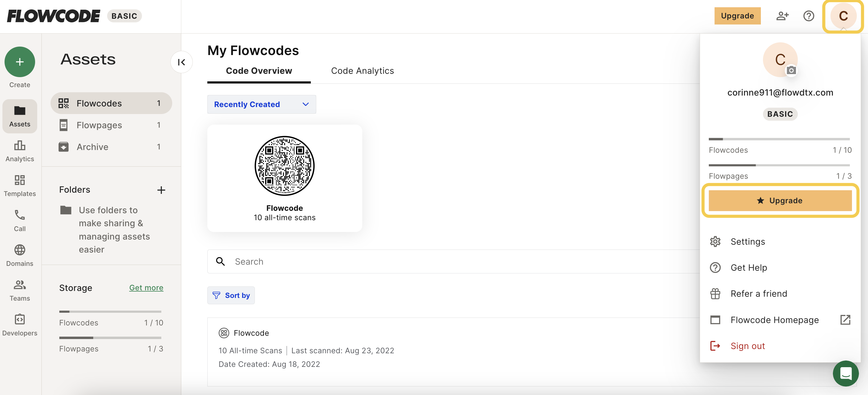Click the Get more storage link
This screenshot has width=868, height=395.
[146, 288]
